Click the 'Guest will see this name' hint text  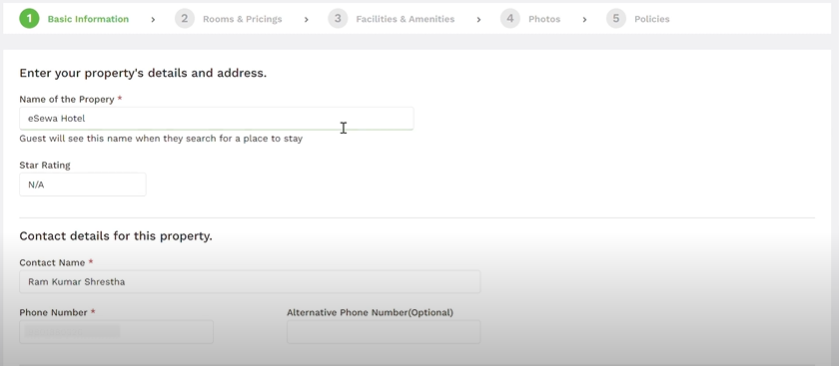pos(161,139)
